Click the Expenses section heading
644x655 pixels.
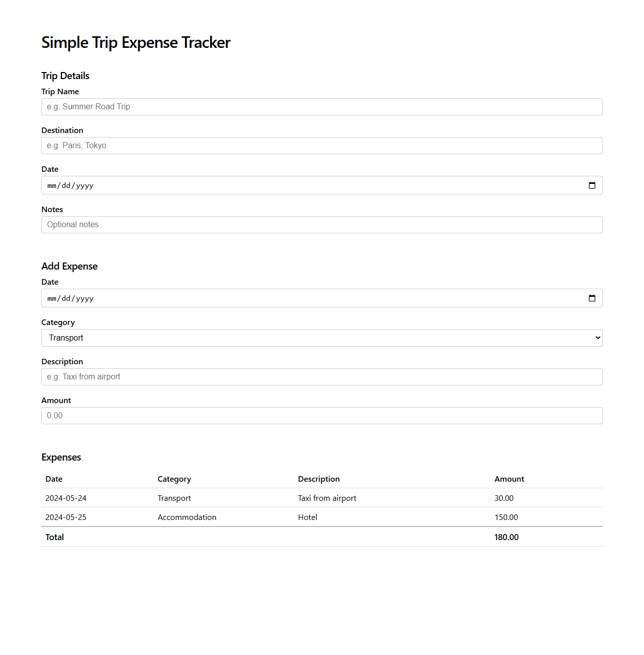pyautogui.click(x=61, y=457)
